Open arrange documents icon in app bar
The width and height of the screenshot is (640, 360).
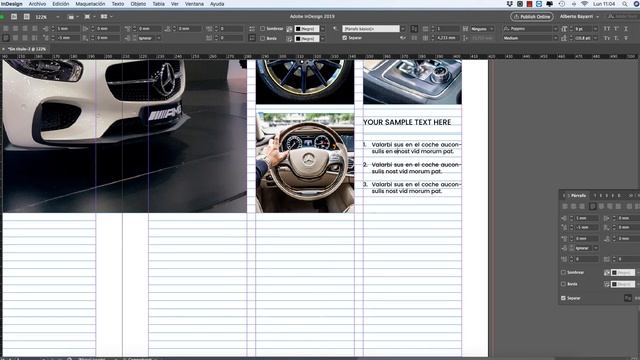[106, 17]
